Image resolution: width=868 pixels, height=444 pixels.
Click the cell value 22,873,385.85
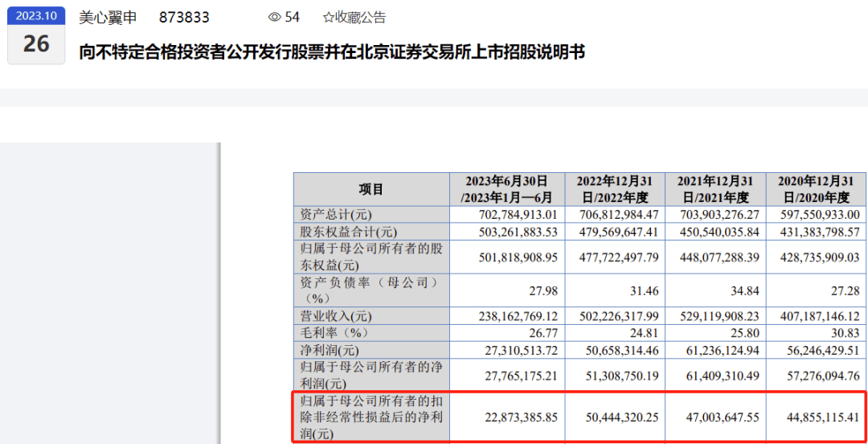click(x=511, y=417)
